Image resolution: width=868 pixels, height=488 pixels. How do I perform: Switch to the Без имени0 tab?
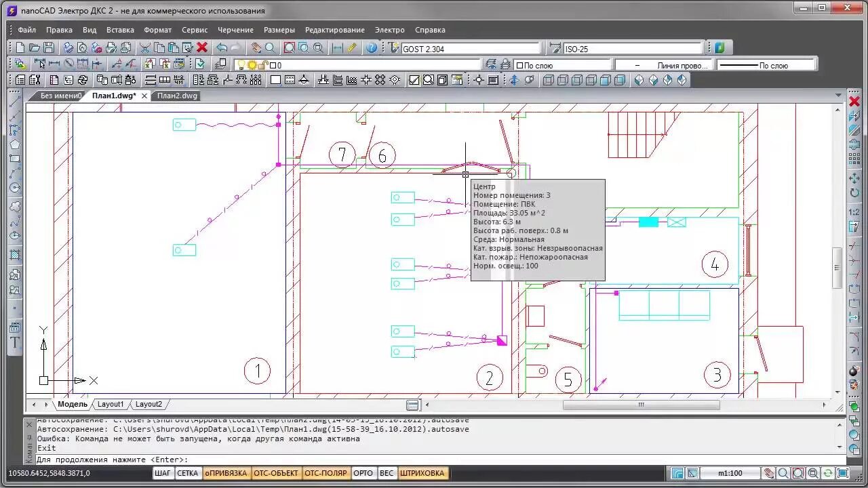pyautogui.click(x=61, y=96)
